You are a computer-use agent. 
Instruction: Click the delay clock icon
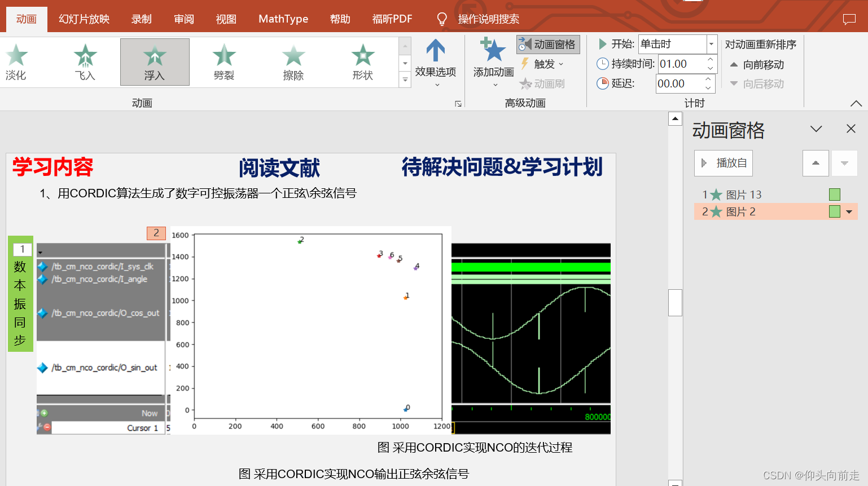[603, 83]
